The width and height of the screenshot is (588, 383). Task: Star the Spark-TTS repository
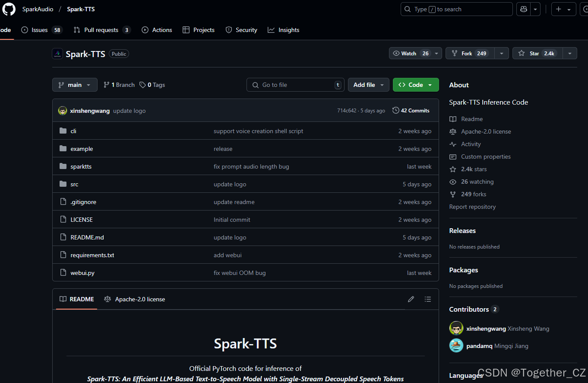pyautogui.click(x=537, y=54)
